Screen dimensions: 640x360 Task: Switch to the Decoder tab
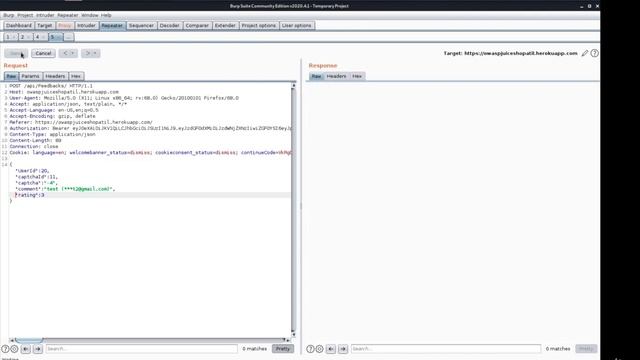169,25
